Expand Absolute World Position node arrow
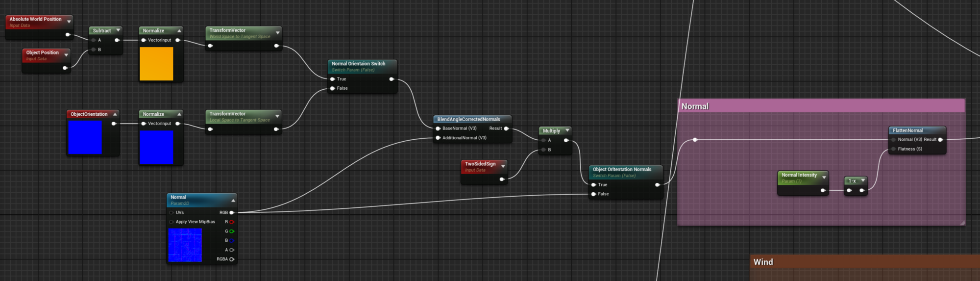Screen dimensions: 980x281 [69, 22]
